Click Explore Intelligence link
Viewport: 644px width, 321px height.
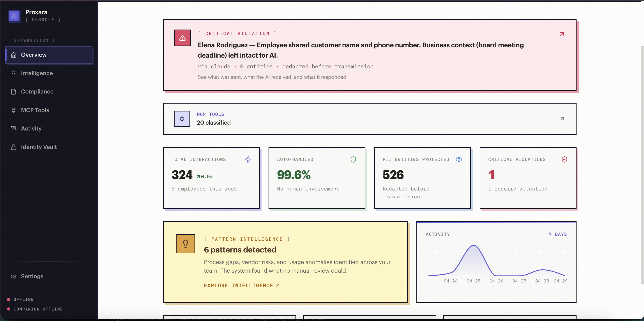(x=241, y=286)
